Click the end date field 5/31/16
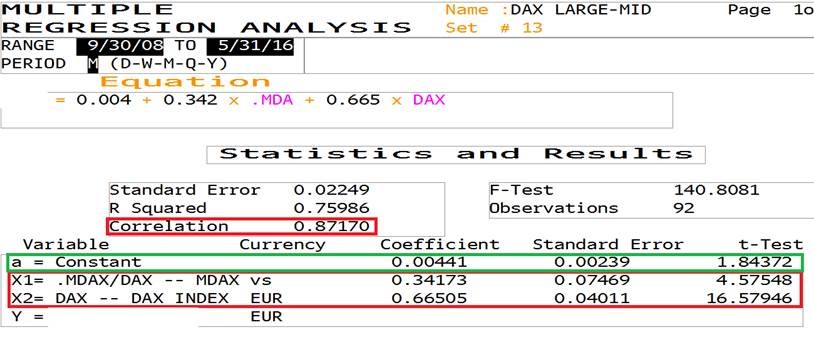 pyautogui.click(x=250, y=46)
